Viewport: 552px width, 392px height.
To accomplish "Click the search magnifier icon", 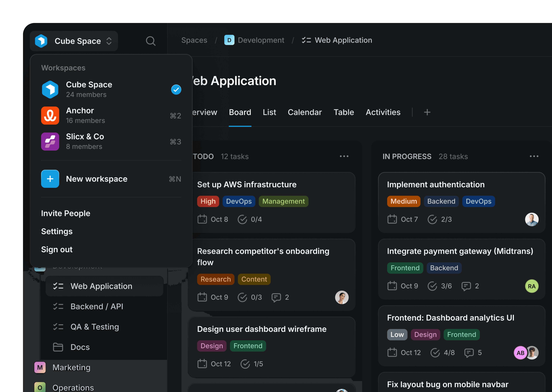I will 150,41.
